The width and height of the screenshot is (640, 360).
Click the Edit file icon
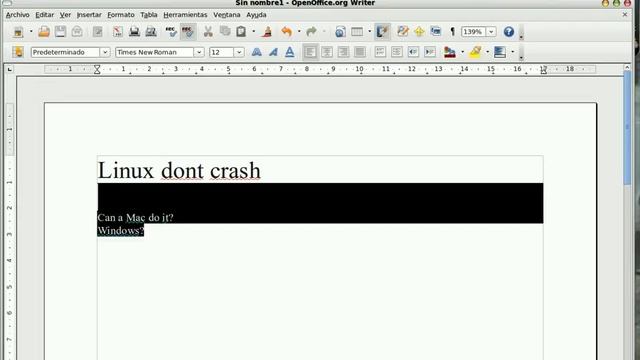click(x=98, y=32)
